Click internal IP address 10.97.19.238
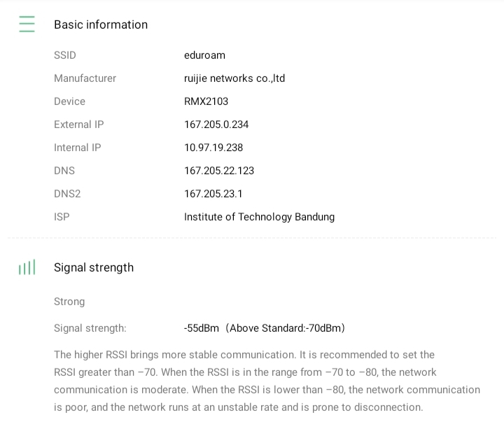The image size is (504, 429). pos(213,148)
